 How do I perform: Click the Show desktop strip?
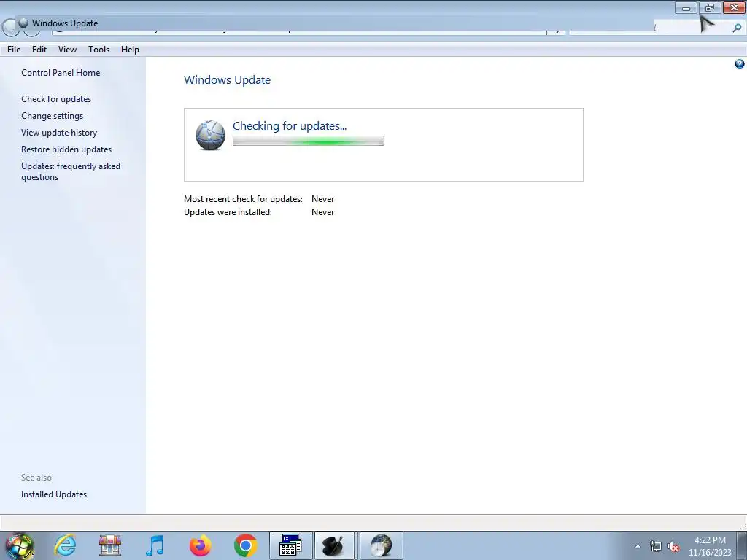[741, 545]
